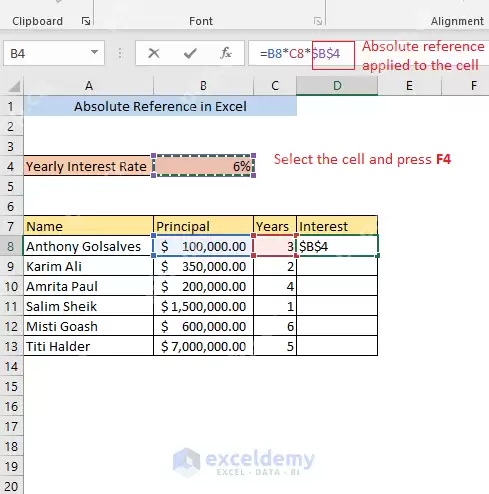Select Titi Halder's years cell showing 5
489x494 pixels.
(275, 346)
